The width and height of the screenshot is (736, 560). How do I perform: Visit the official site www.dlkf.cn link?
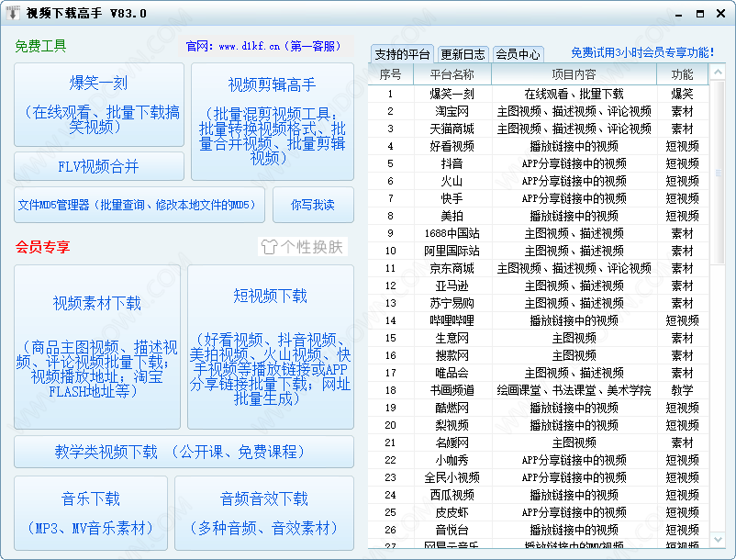[x=262, y=47]
